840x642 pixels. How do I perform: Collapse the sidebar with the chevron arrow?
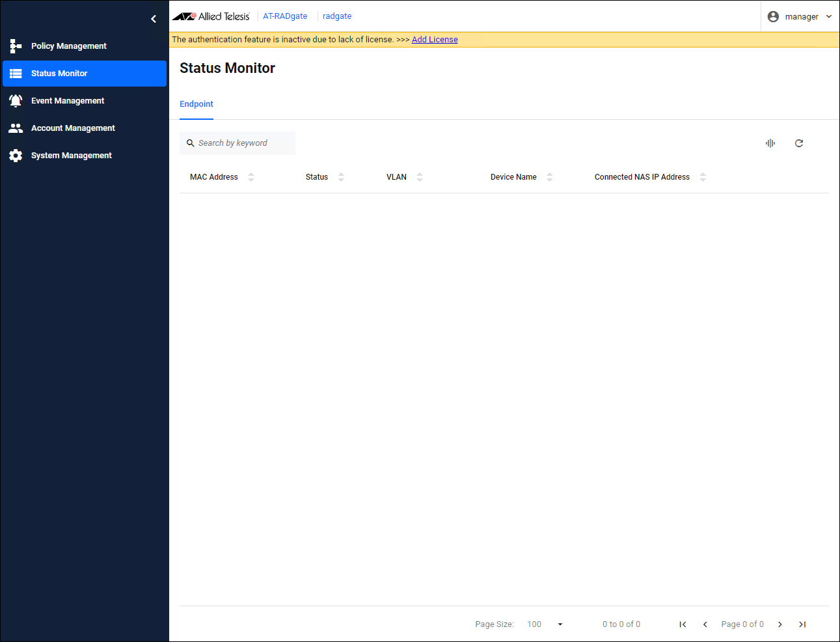pyautogui.click(x=154, y=19)
